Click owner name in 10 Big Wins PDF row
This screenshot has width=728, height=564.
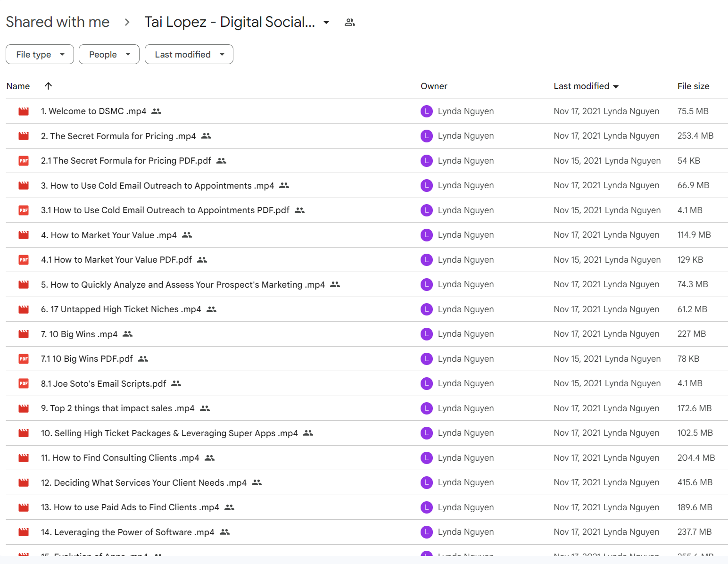click(x=466, y=359)
